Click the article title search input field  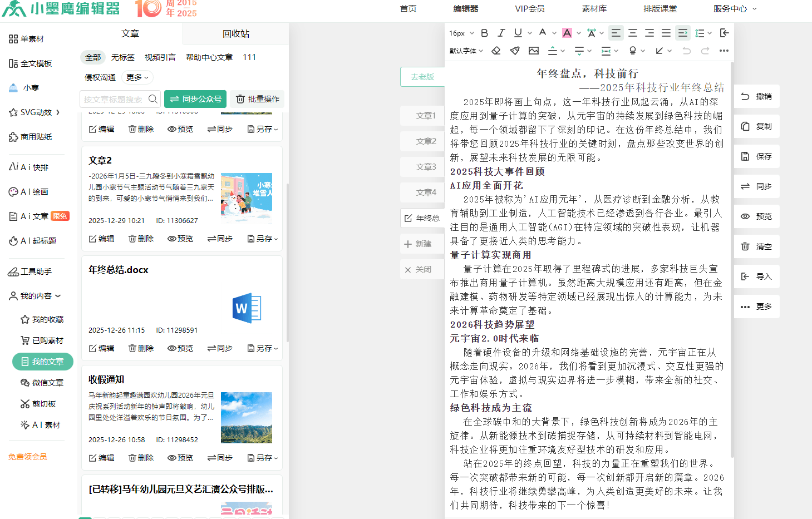(x=114, y=99)
